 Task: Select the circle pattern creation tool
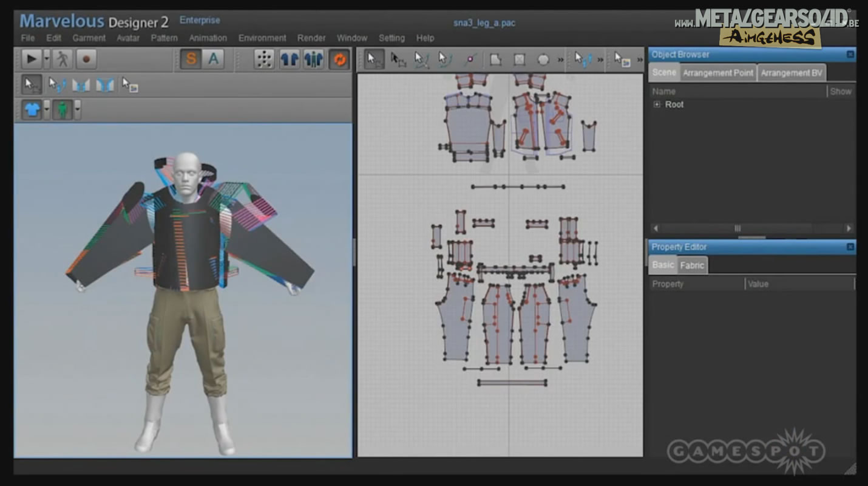click(543, 60)
